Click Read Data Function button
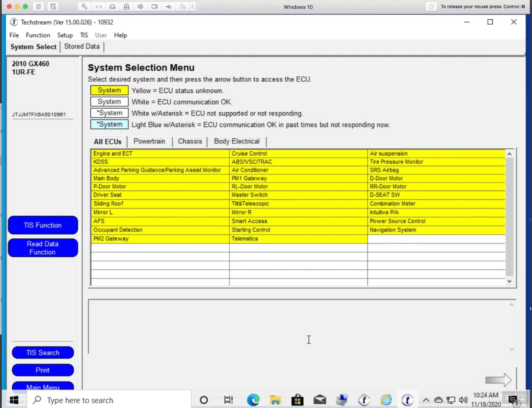532x408 pixels. (43, 248)
